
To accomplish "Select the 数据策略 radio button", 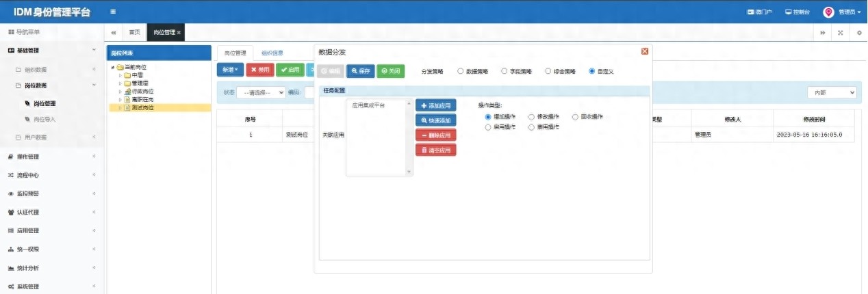I will pyautogui.click(x=460, y=71).
